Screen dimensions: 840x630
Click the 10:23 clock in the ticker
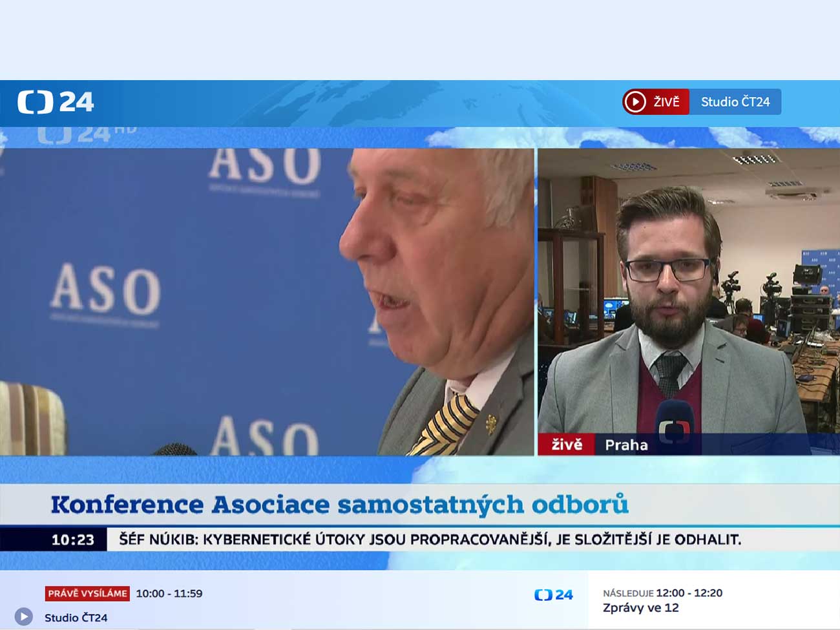click(x=72, y=540)
